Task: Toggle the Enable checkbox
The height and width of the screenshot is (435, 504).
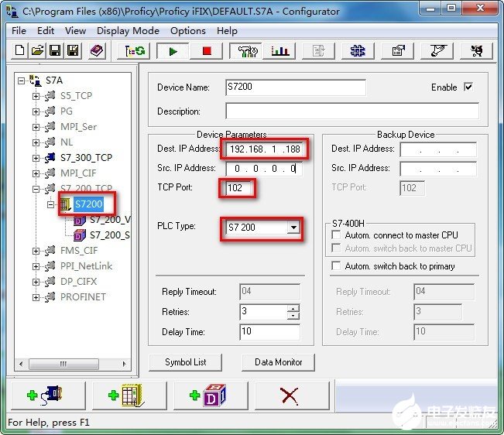Action: coord(468,87)
